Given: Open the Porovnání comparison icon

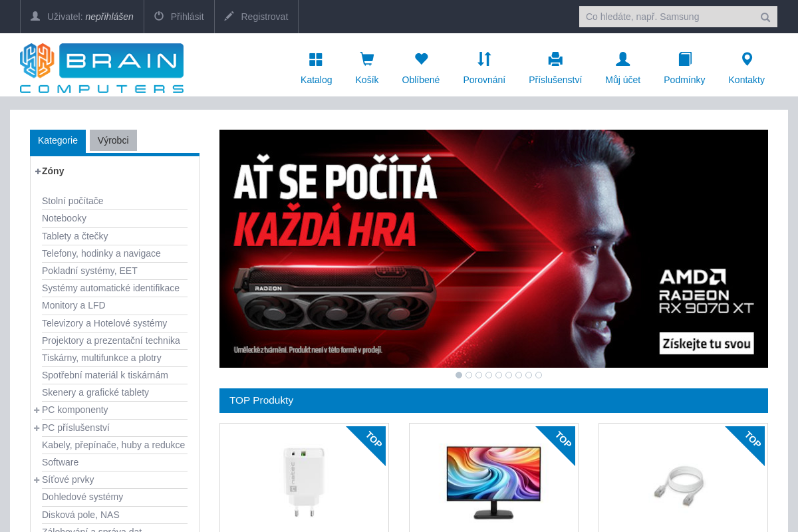Looking at the screenshot, I should click(484, 59).
